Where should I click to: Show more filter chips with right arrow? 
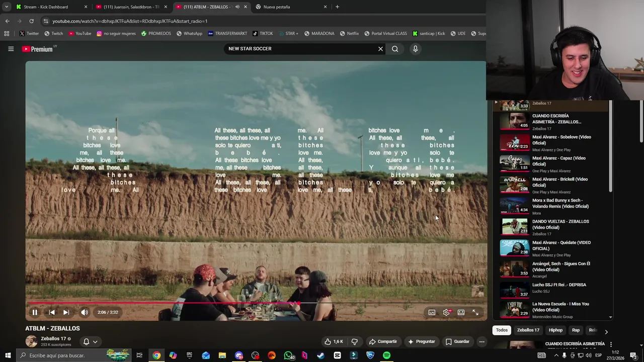pyautogui.click(x=606, y=332)
